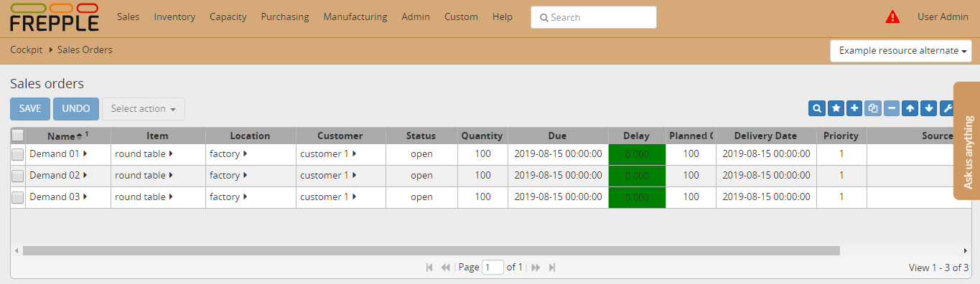Open round table detail arrow in Demand 03 row
The height and width of the screenshot is (284, 980).
coord(171,197)
